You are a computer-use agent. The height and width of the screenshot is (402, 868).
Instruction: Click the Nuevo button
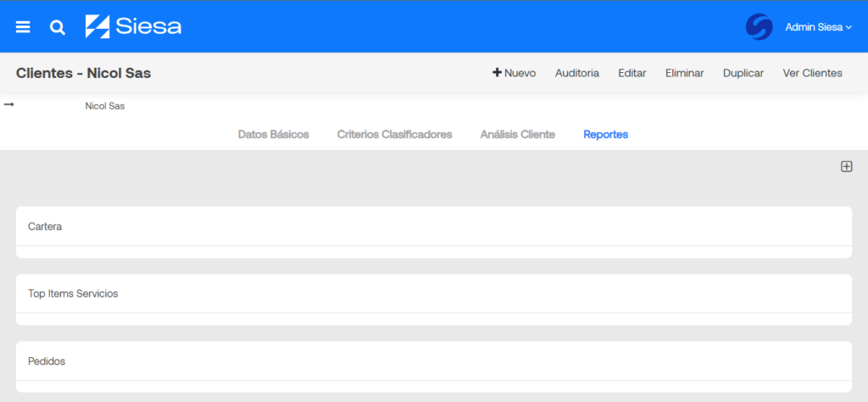[x=515, y=73]
